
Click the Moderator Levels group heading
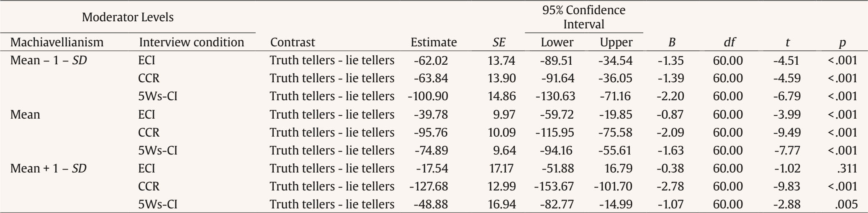pos(128,17)
